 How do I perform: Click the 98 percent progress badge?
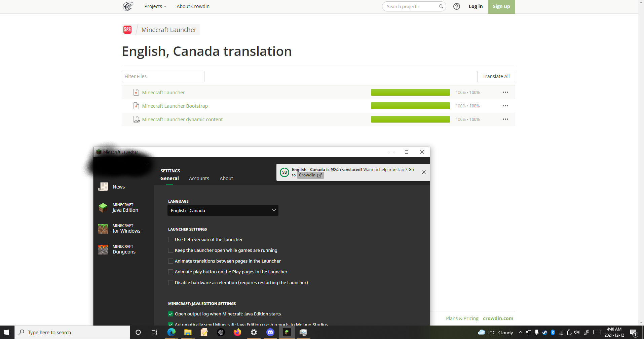(x=285, y=172)
